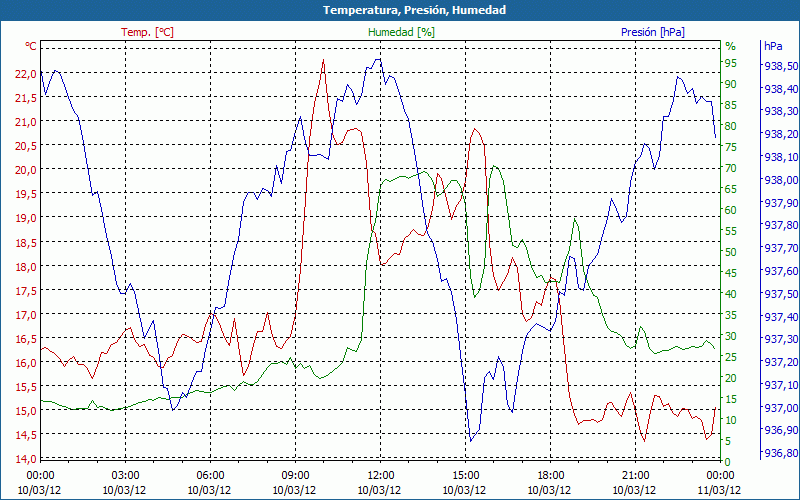The height and width of the screenshot is (500, 800).
Task: Click the green "50" humidity axis value
Action: (731, 252)
